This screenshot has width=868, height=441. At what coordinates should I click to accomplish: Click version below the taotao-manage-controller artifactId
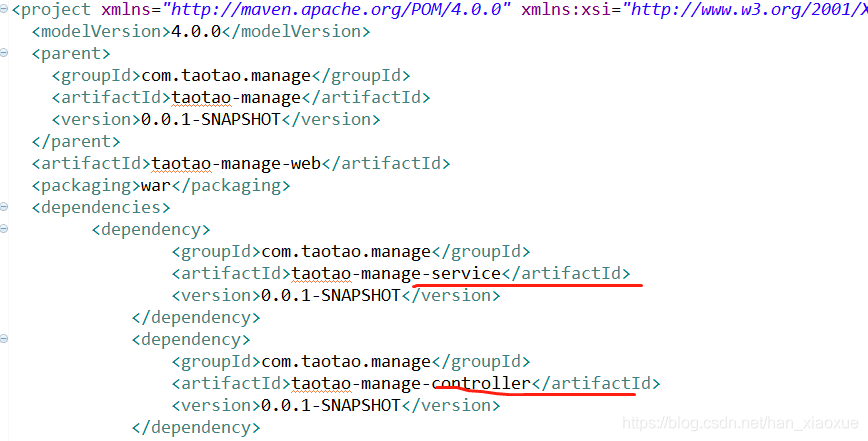[x=330, y=406]
